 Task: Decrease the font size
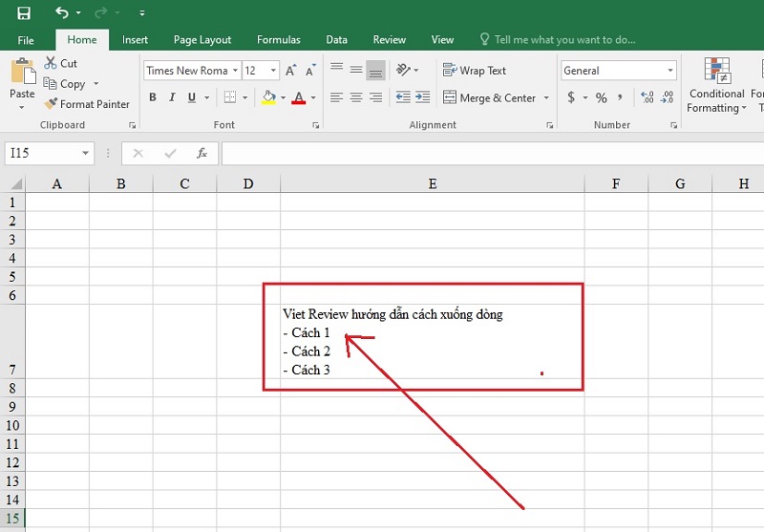click(x=310, y=71)
